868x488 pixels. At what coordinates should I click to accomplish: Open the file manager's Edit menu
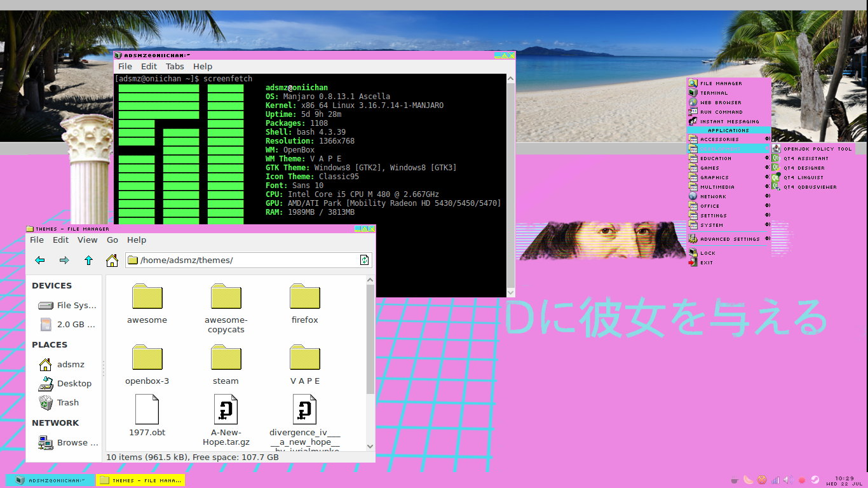pyautogui.click(x=60, y=240)
